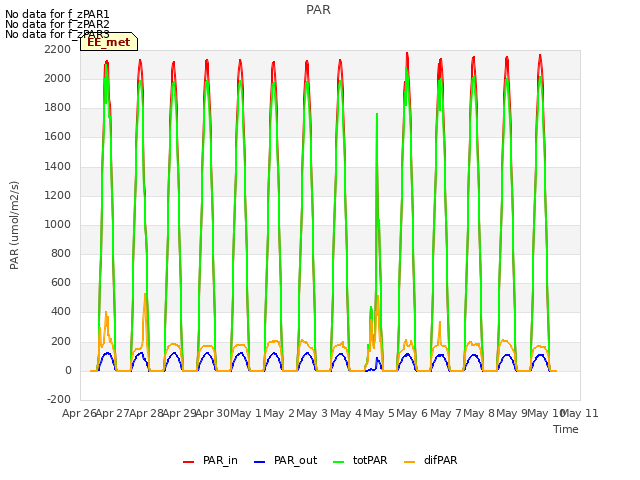Click the 'No data for f_zPAR2' message
This screenshot has height=480, width=640.
(57, 24)
